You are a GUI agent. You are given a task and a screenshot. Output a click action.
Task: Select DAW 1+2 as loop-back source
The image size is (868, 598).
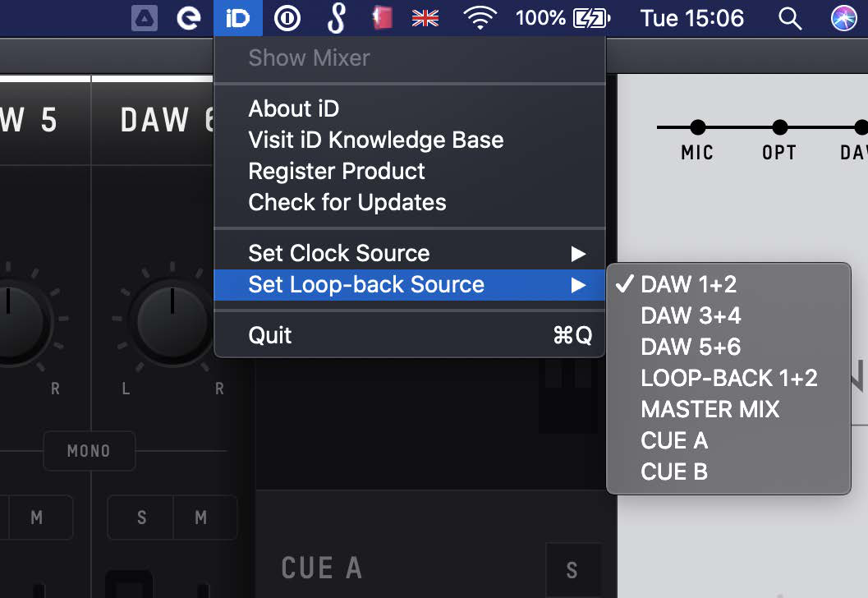tap(728, 284)
